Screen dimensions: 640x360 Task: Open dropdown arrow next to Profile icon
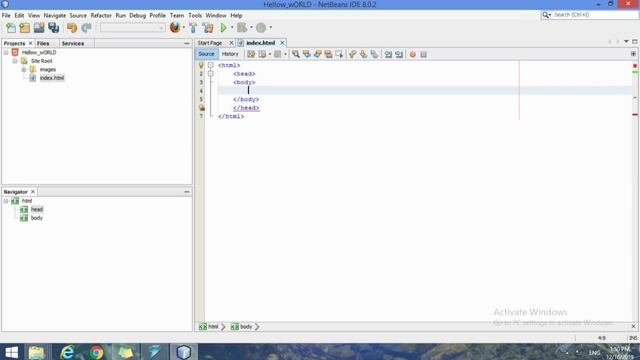(x=271, y=27)
